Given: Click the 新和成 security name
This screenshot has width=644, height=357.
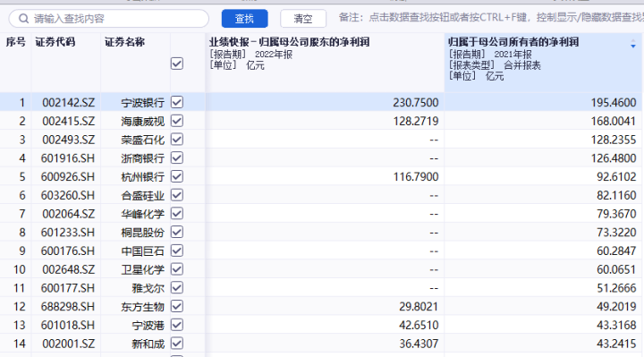Looking at the screenshot, I should (148, 344).
